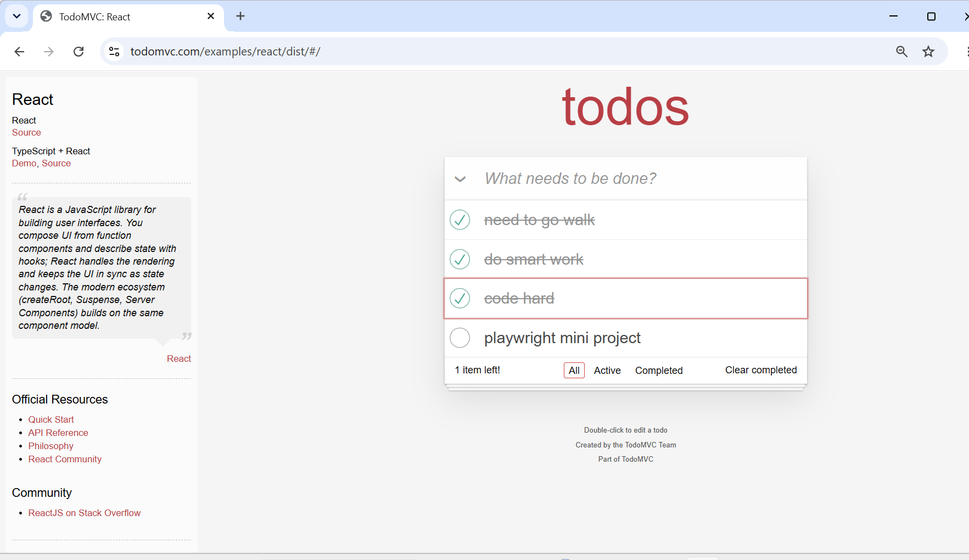This screenshot has width=969, height=560.
Task: Click 'Part of TodoMVC' footer text
Action: point(626,459)
